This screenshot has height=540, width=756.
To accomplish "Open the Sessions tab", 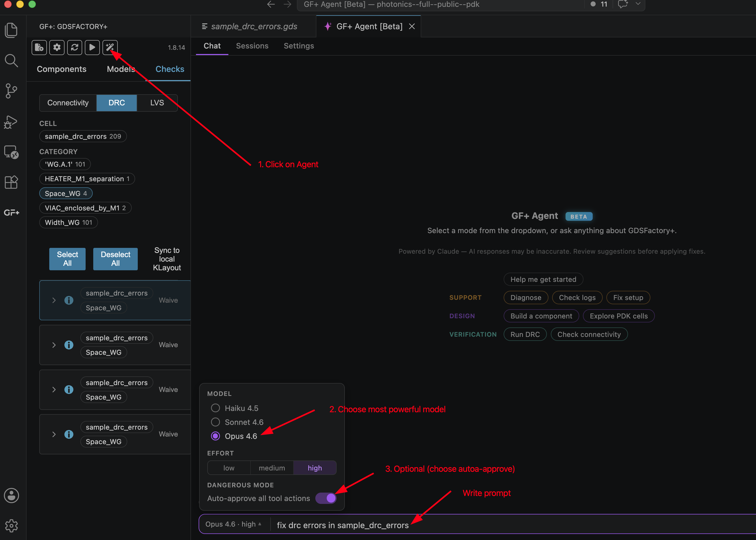I will tap(252, 46).
